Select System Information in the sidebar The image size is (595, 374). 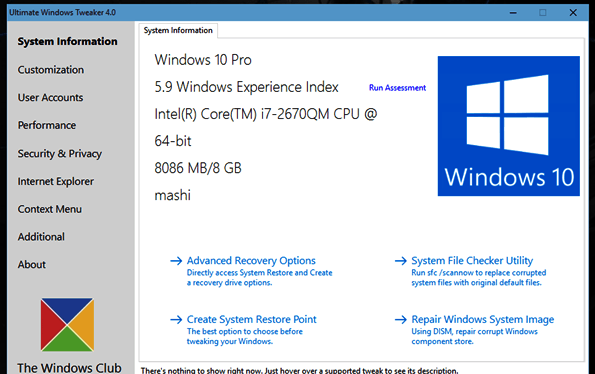[67, 41]
